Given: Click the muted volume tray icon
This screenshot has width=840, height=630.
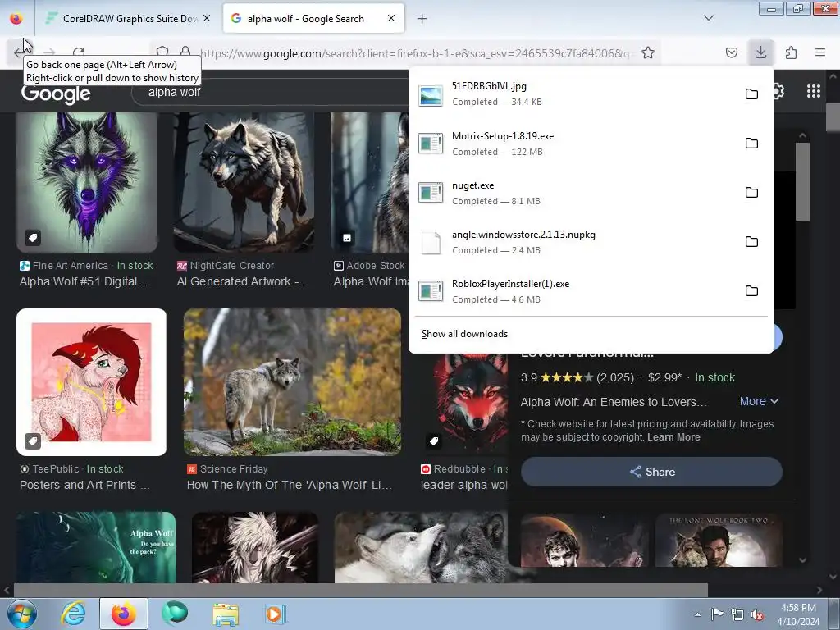Looking at the screenshot, I should pos(757,615).
